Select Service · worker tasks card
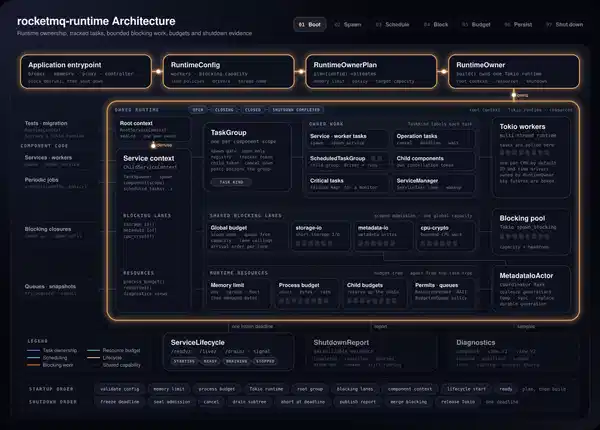This screenshot has height=430, width=600. coord(347,139)
